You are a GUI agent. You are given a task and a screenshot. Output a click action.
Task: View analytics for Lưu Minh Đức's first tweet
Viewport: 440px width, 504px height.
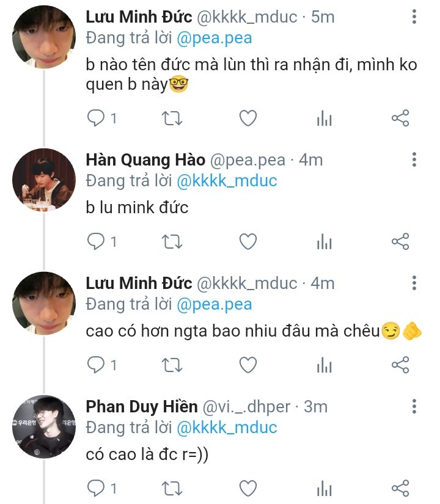324,119
